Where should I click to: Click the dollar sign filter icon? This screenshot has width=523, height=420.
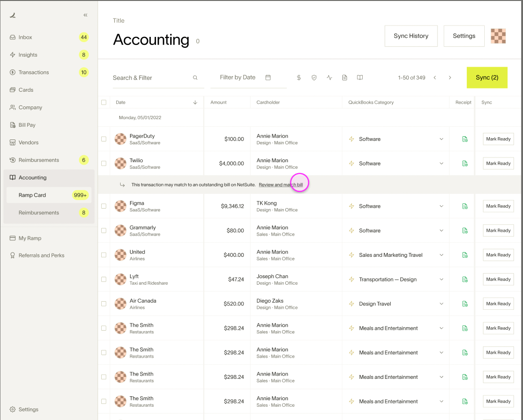[x=299, y=78]
